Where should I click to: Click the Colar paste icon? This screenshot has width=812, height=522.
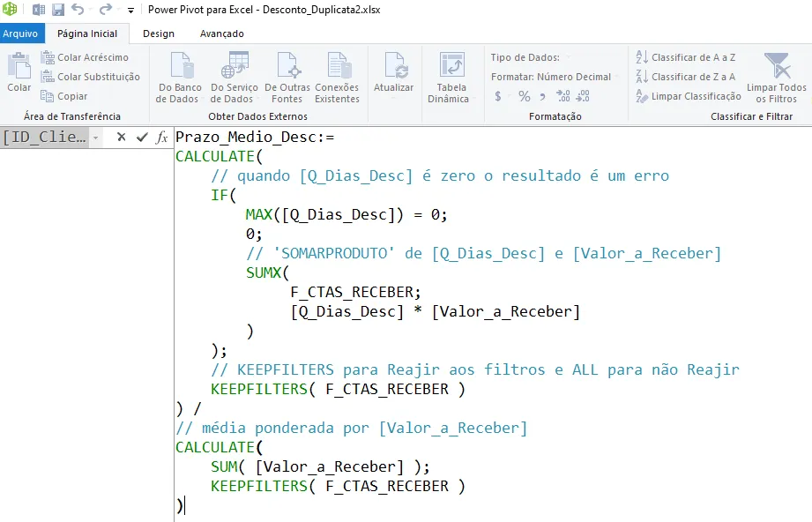[x=19, y=66]
